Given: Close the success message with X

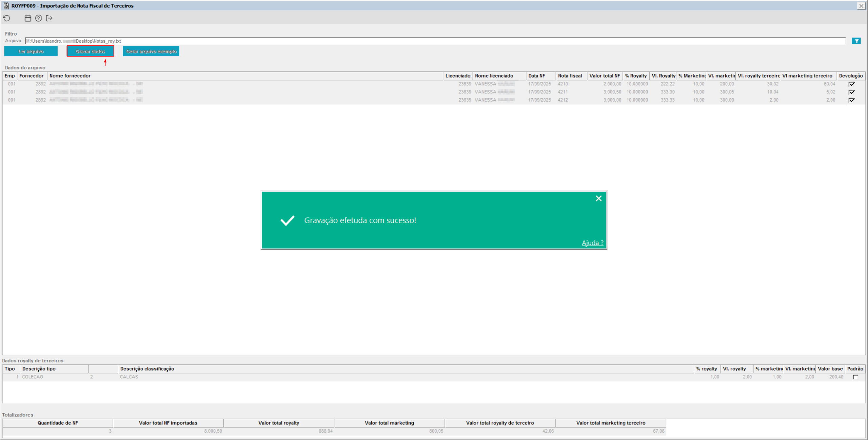Looking at the screenshot, I should point(598,198).
